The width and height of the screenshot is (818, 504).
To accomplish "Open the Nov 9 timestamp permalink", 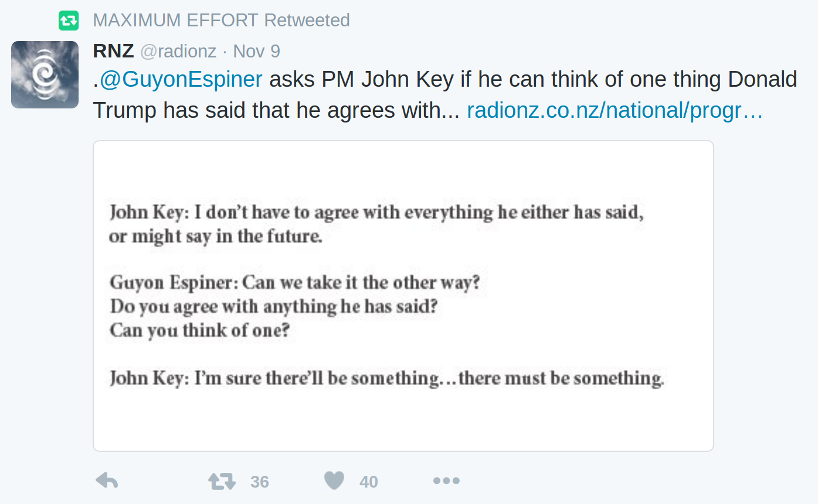I will point(256,52).
